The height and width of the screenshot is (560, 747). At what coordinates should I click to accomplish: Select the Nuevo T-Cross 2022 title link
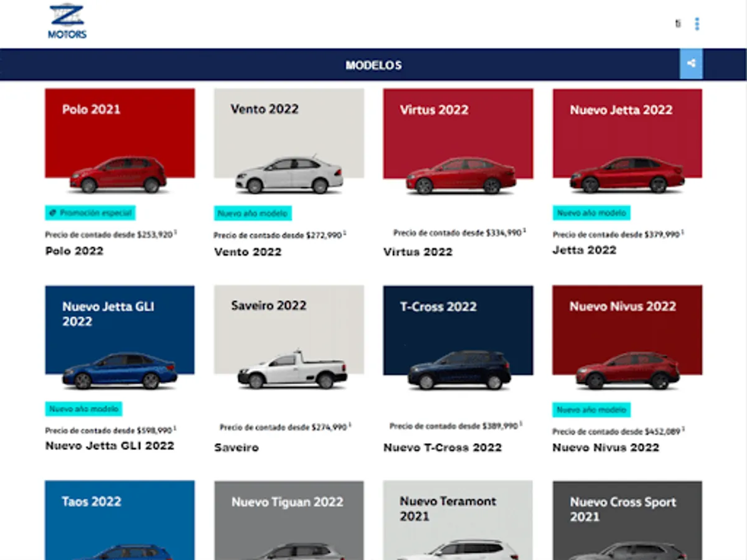click(443, 447)
